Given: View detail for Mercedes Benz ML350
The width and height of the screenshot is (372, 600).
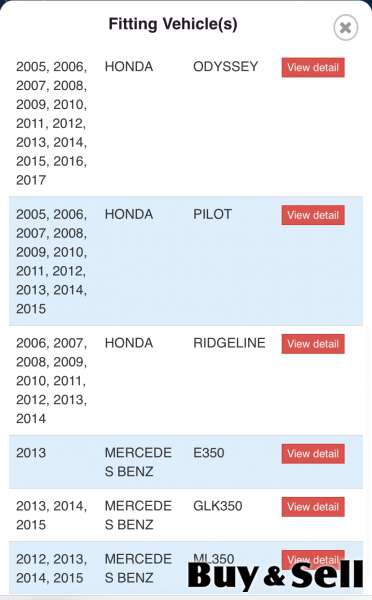Looking at the screenshot, I should tap(313, 559).
